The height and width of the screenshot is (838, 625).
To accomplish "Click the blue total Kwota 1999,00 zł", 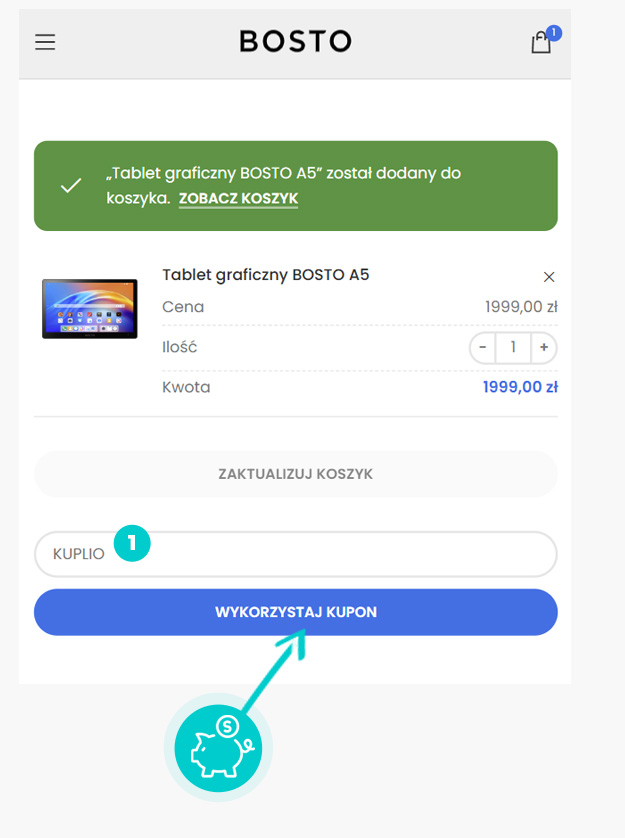I will click(520, 387).
